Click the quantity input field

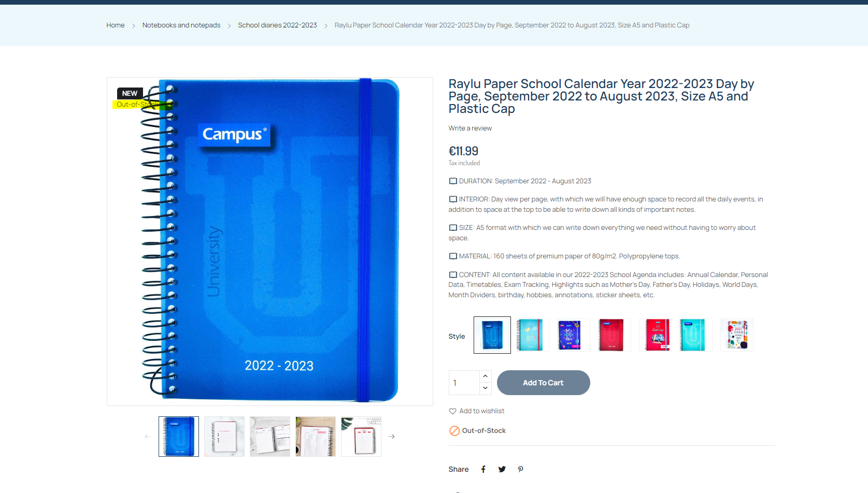[x=464, y=383]
